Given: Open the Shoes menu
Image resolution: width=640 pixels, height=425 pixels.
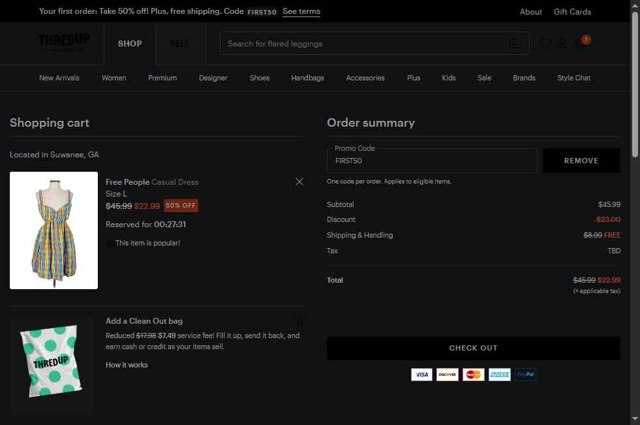Looking at the screenshot, I should tap(260, 78).
